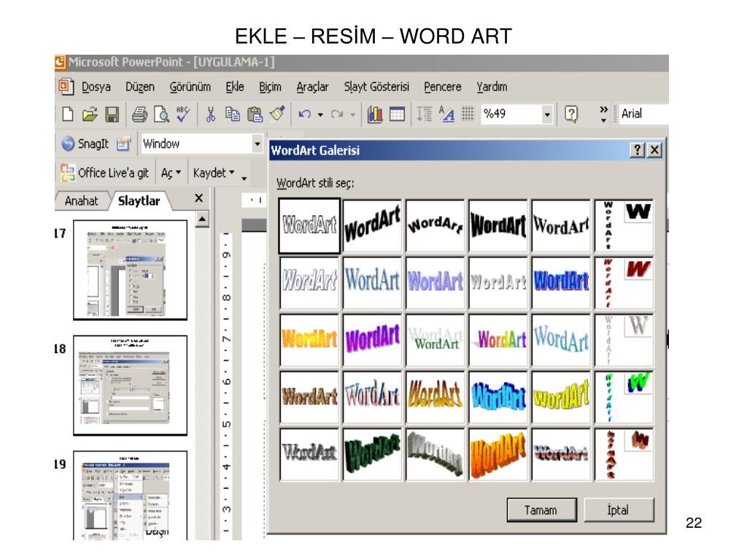The width and height of the screenshot is (747, 560).
Task: Click the Office Live'a git button
Action: click(x=105, y=173)
